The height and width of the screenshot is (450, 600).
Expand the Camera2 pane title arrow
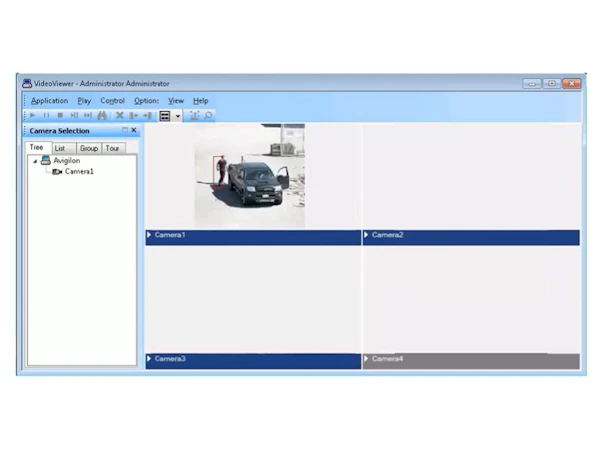pos(366,235)
